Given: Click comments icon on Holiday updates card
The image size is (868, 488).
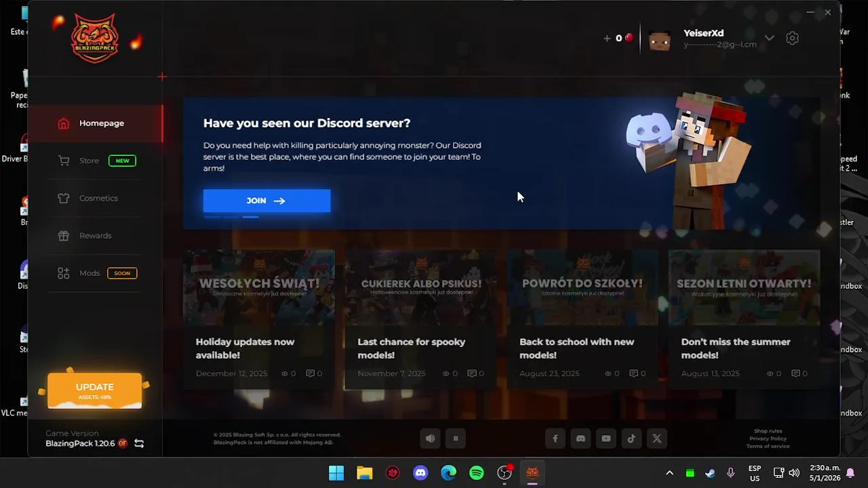Looking at the screenshot, I should pos(310,373).
